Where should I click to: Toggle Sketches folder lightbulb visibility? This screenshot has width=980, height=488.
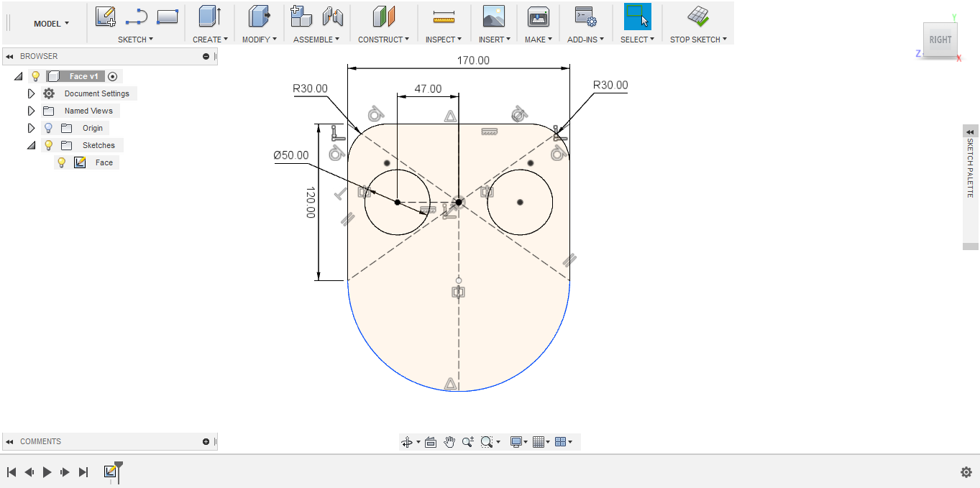click(x=49, y=145)
